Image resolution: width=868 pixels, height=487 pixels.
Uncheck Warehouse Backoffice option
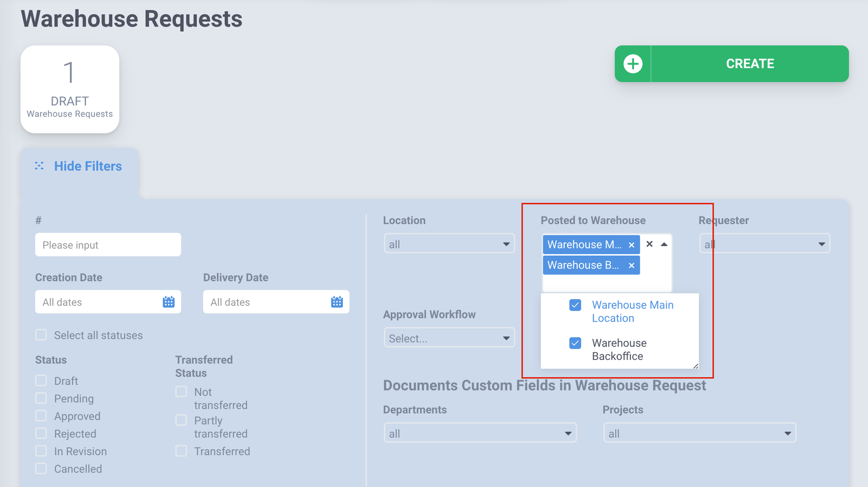(x=576, y=343)
